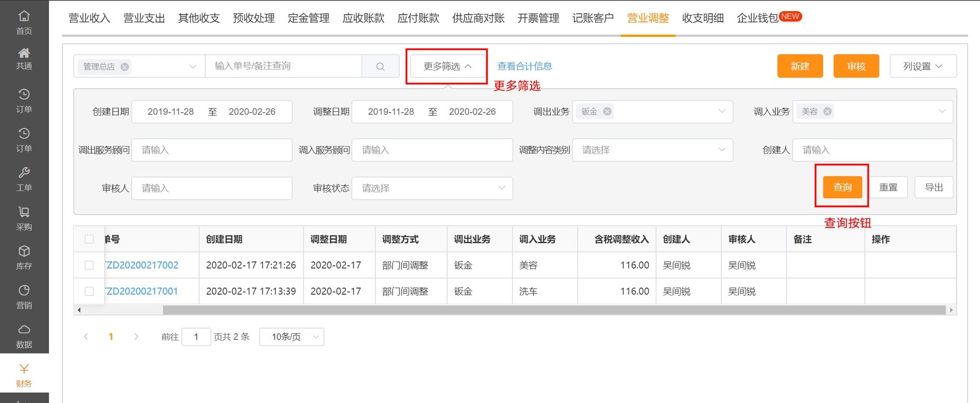Click the 导出 button

(x=934, y=187)
